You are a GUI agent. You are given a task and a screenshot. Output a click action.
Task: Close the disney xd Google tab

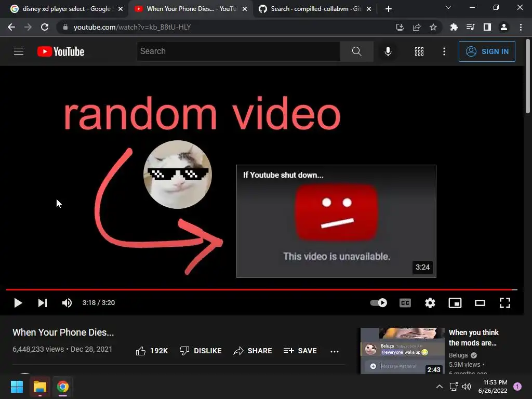[x=121, y=9]
